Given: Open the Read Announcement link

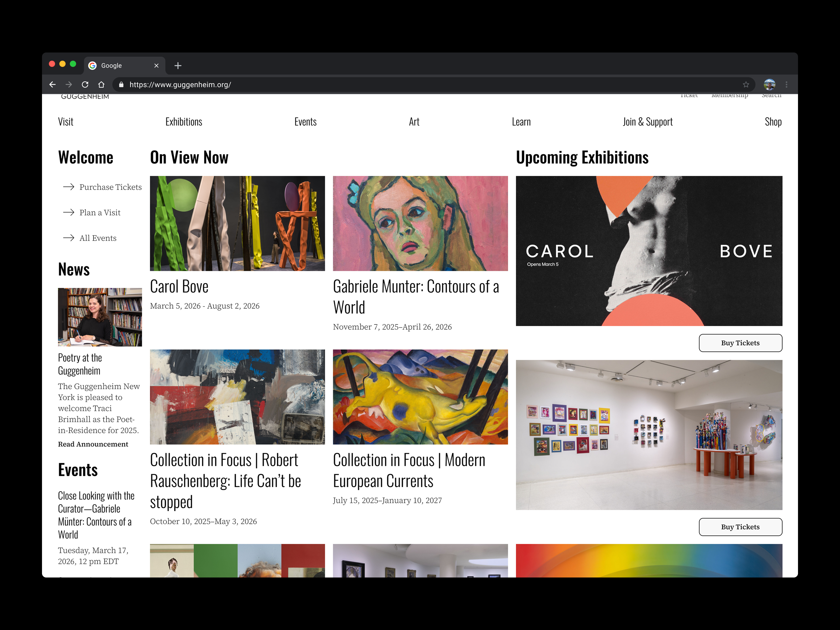Looking at the screenshot, I should coord(93,444).
